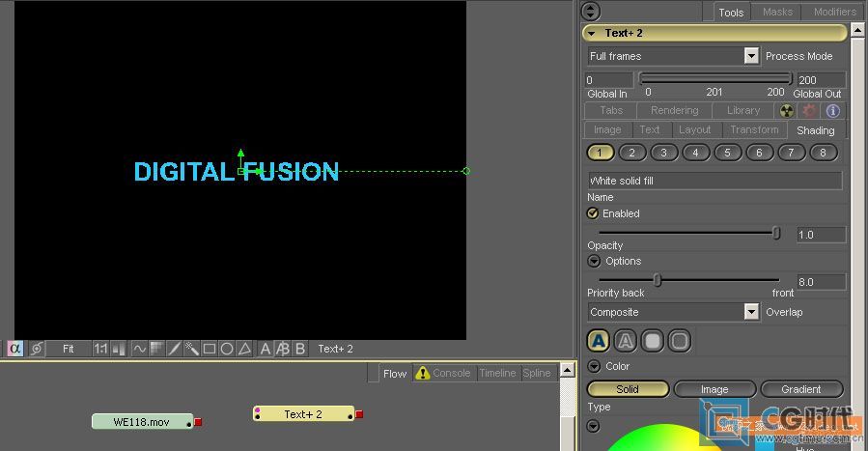
Task: Switch to the Masks tab
Action: click(x=777, y=12)
